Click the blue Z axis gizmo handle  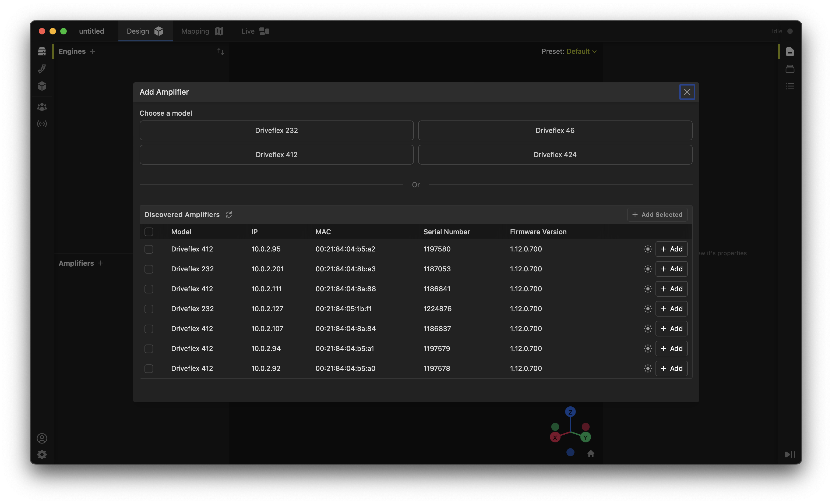[x=570, y=412]
